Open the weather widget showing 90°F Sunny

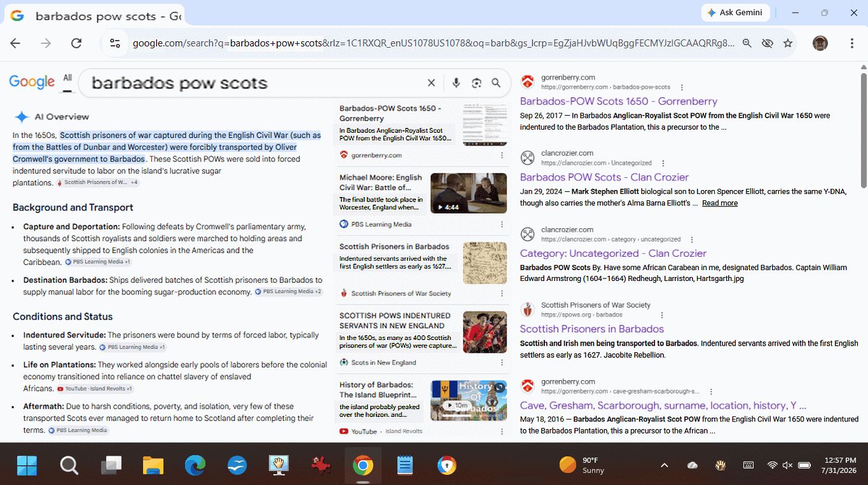pos(582,465)
